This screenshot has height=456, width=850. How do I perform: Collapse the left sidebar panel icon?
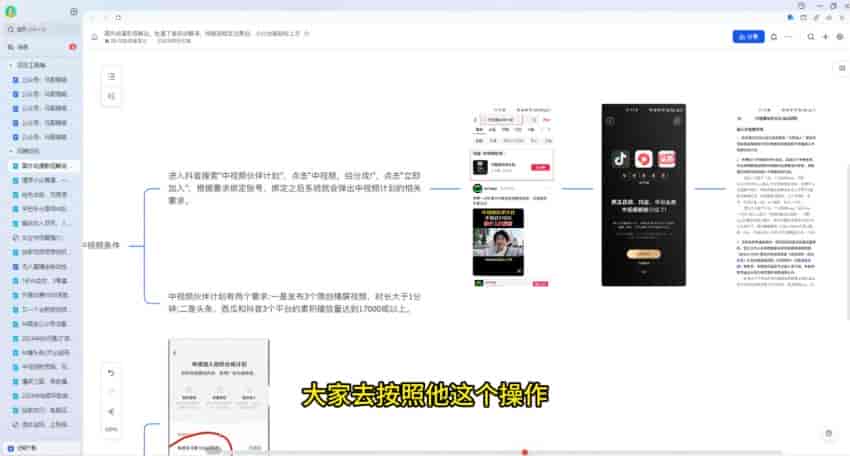(74, 11)
